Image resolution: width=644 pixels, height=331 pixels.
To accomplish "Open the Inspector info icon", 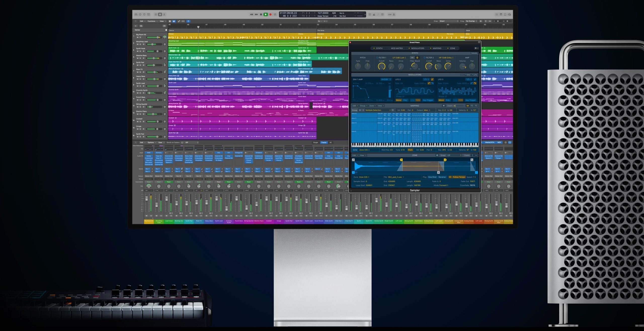I will (x=140, y=14).
